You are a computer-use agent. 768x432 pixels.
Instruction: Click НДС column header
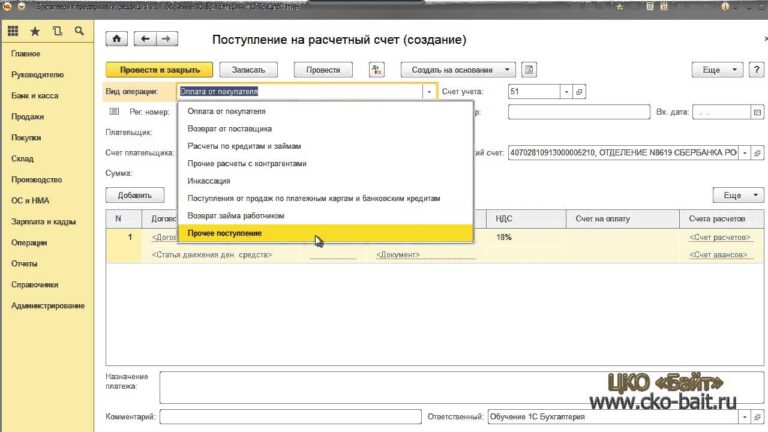tap(527, 219)
